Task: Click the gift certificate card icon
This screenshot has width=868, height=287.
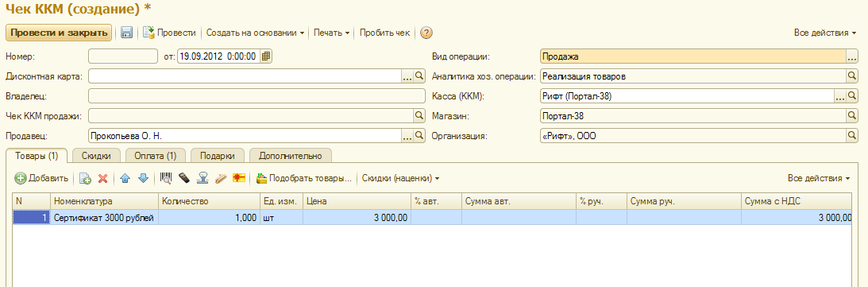Action: pos(239,178)
